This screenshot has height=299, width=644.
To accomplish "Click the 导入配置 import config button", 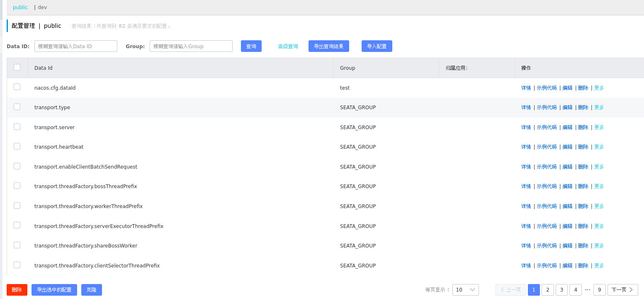I will tap(377, 46).
